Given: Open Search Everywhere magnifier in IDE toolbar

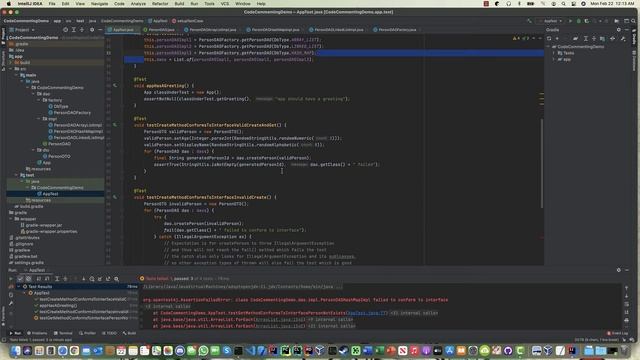Looking at the screenshot, I should click(633, 21).
